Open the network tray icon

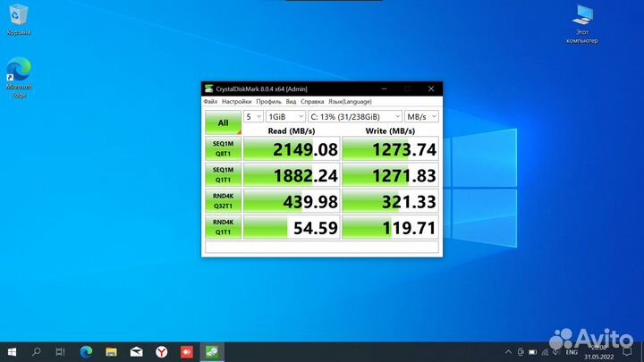point(545,352)
